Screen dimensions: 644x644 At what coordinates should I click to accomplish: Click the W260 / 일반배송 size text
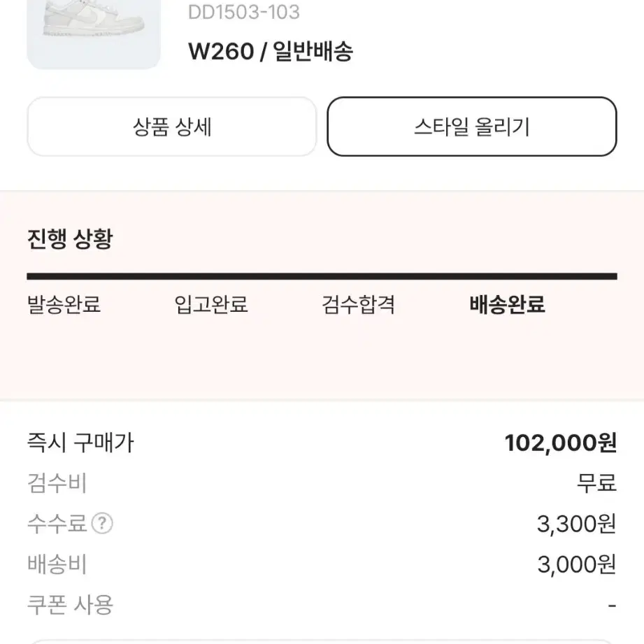coord(271,51)
